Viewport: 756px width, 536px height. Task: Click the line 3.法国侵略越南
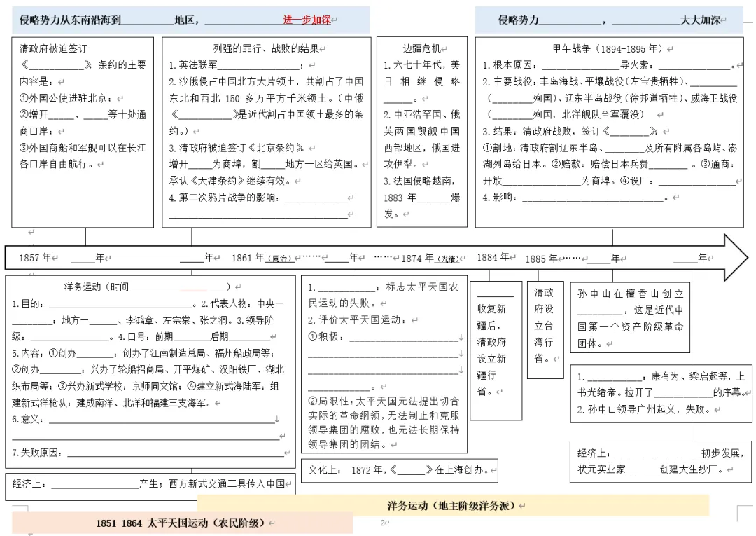tap(419, 181)
